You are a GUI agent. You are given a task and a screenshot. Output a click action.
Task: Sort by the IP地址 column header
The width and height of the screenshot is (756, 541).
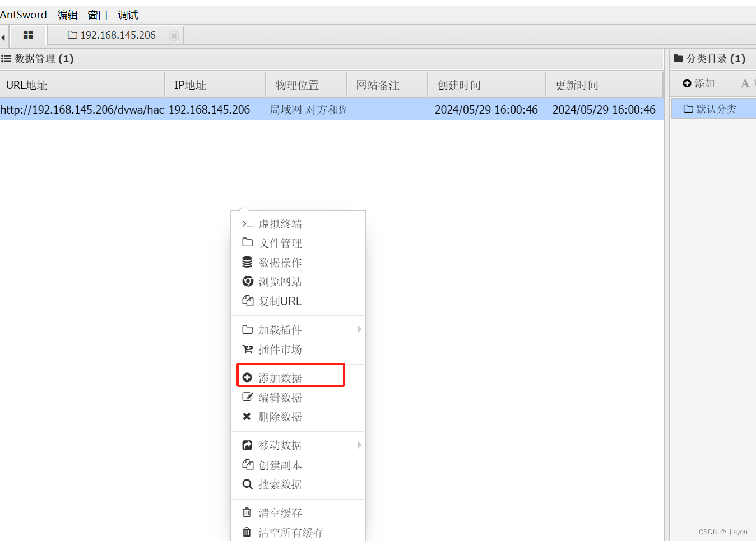pos(215,85)
